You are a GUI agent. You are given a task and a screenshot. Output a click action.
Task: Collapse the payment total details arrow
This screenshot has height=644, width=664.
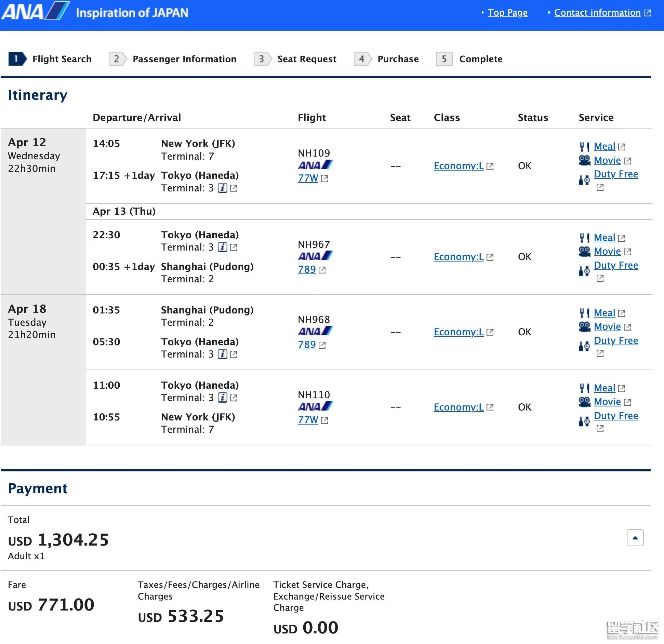(x=635, y=538)
